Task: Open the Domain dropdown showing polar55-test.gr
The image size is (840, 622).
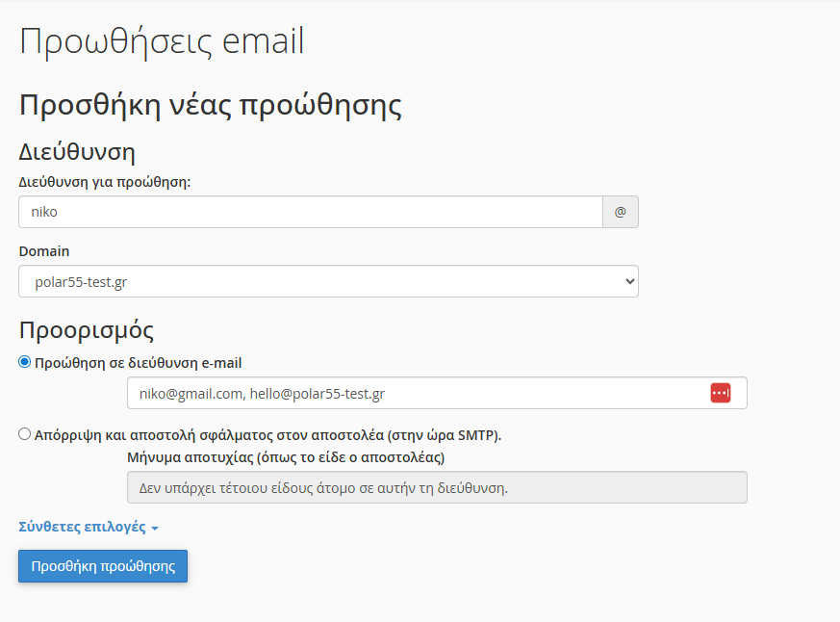Action: point(327,281)
